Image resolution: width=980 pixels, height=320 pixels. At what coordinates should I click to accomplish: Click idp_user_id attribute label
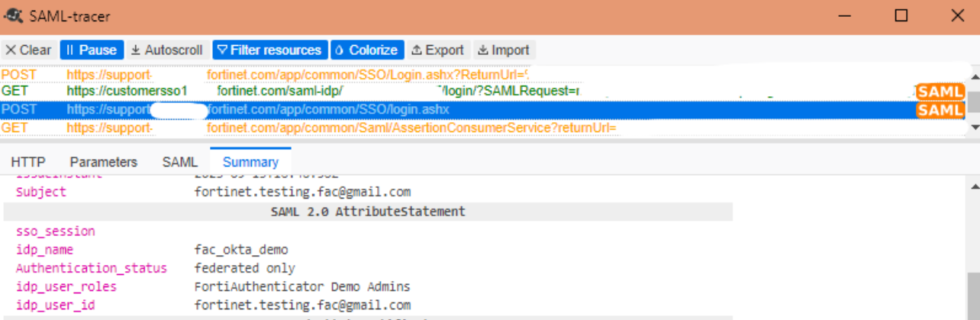tap(56, 305)
